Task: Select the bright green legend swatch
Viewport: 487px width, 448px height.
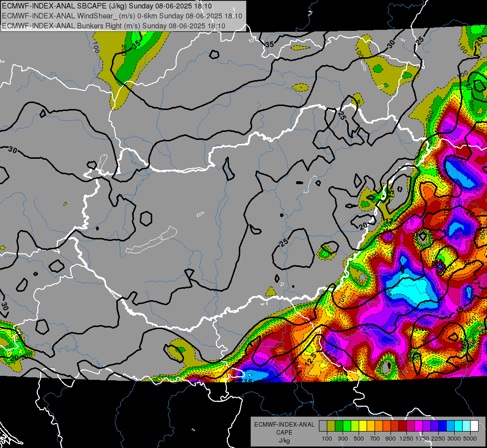Action: [347, 426]
